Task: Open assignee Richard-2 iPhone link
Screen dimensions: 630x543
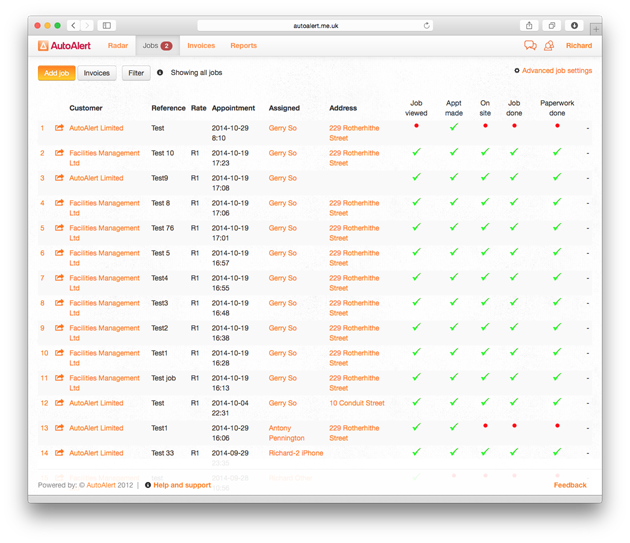Action: tap(296, 453)
